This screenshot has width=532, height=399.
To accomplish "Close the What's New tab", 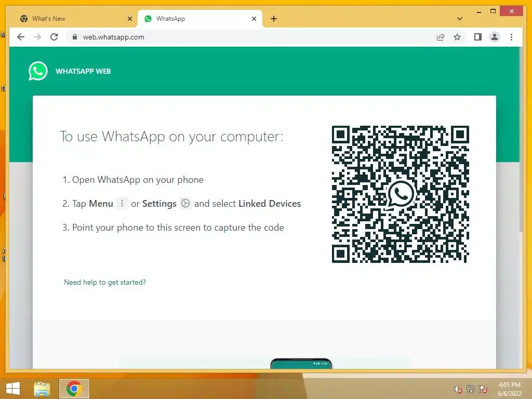I will tap(129, 19).
